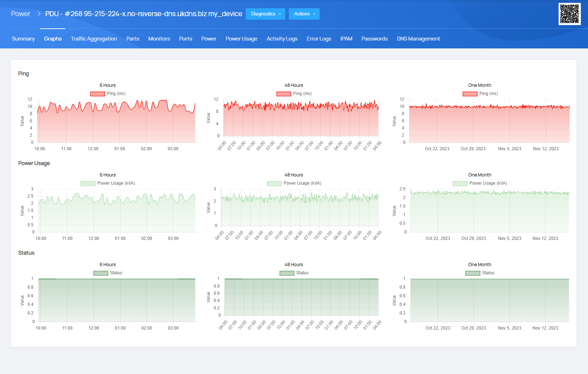Click the 48 Hours Ping chart area
Screen dimensions: 588x374
pyautogui.click(x=301, y=118)
